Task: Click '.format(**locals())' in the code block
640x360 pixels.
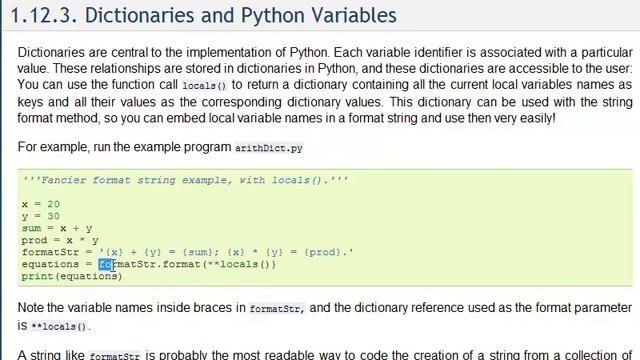Action: point(217,264)
